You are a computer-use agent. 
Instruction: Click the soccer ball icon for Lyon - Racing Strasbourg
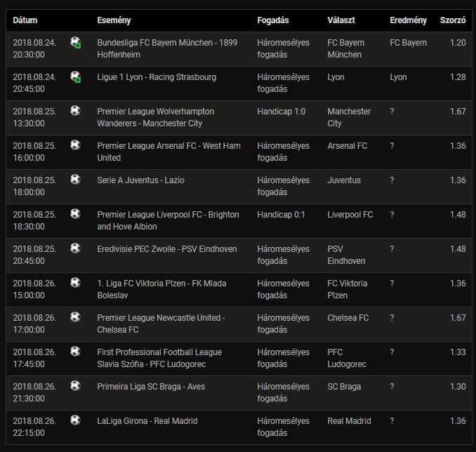point(76,77)
